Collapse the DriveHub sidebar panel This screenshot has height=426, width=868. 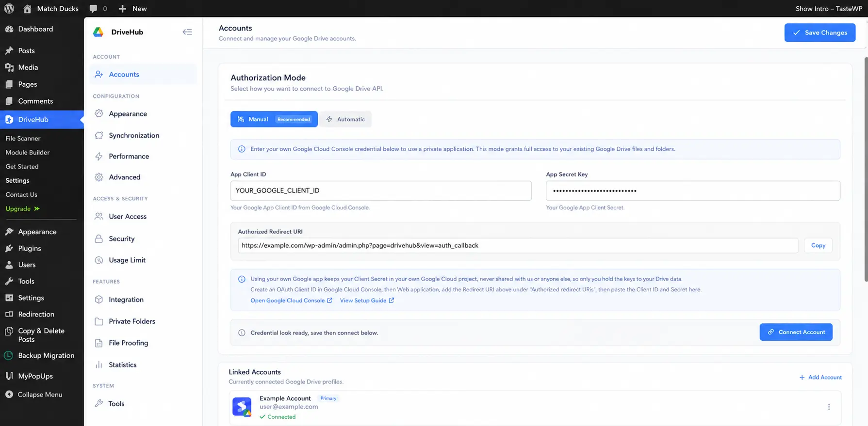coord(187,32)
